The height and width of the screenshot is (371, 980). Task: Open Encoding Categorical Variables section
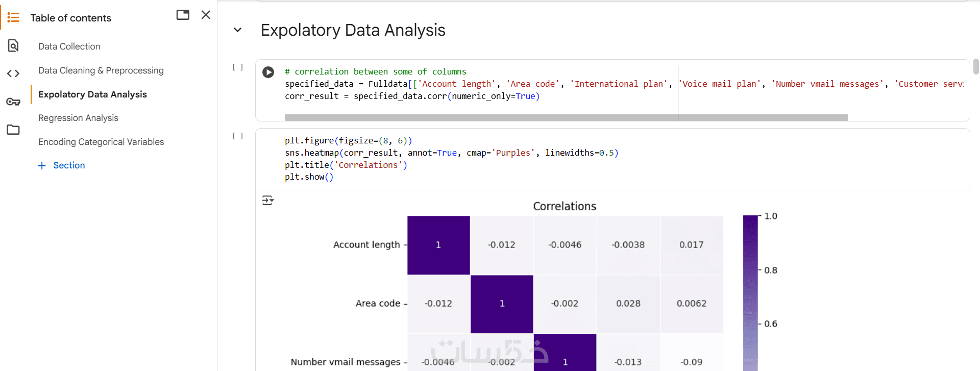tap(101, 142)
